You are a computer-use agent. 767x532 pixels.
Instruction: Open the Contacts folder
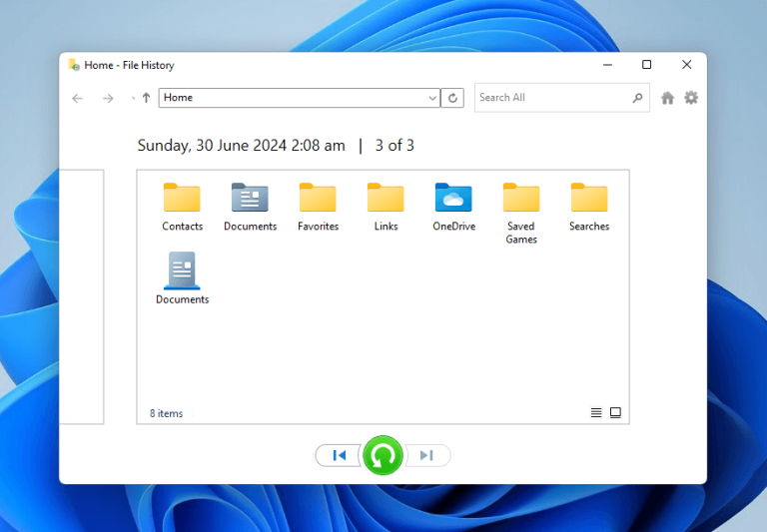click(x=182, y=207)
